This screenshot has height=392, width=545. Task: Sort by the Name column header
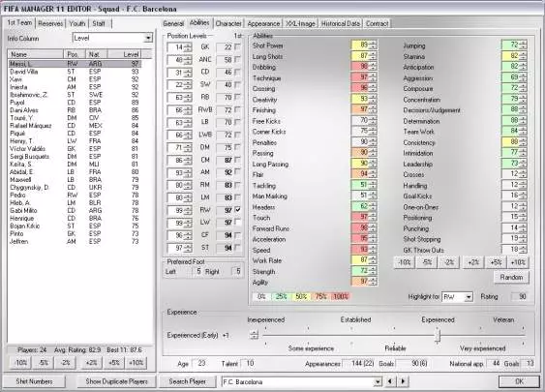pyautogui.click(x=36, y=54)
